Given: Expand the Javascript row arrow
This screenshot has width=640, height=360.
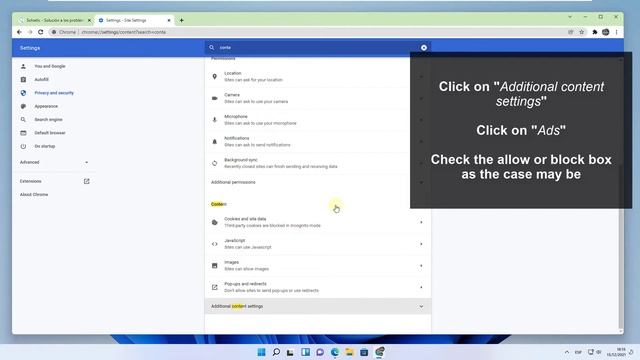Looking at the screenshot, I should point(421,244).
